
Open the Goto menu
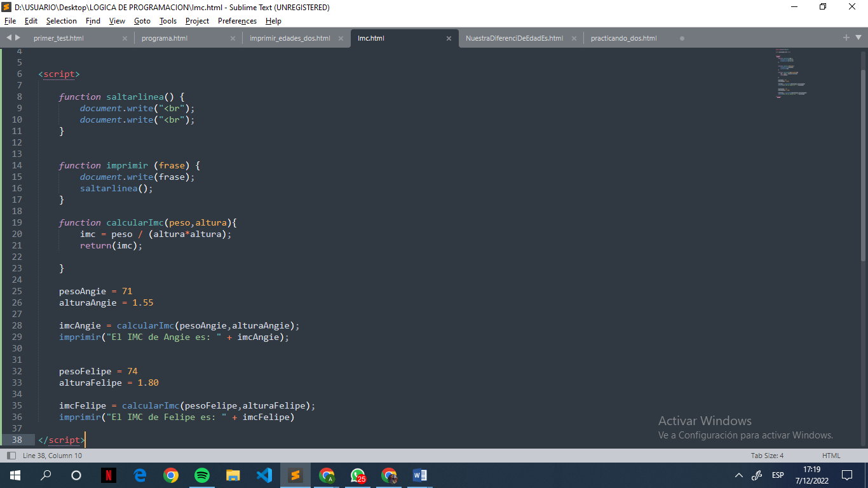pyautogui.click(x=142, y=21)
